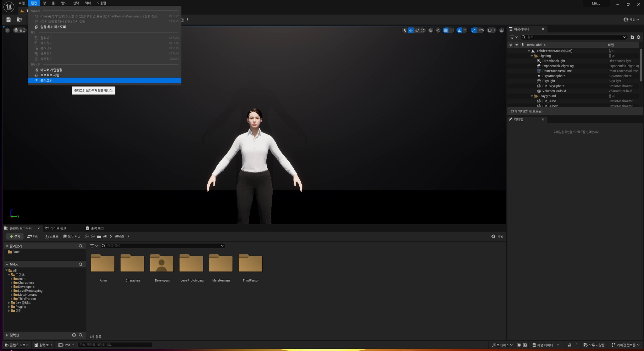Viewport: 644px width, 351px height.
Task: Expand the MetaHumans folder in tree
Action: point(12,295)
